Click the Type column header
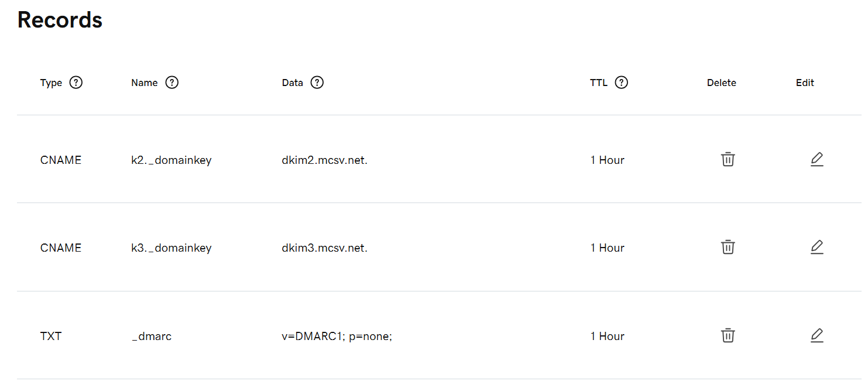 (x=51, y=83)
